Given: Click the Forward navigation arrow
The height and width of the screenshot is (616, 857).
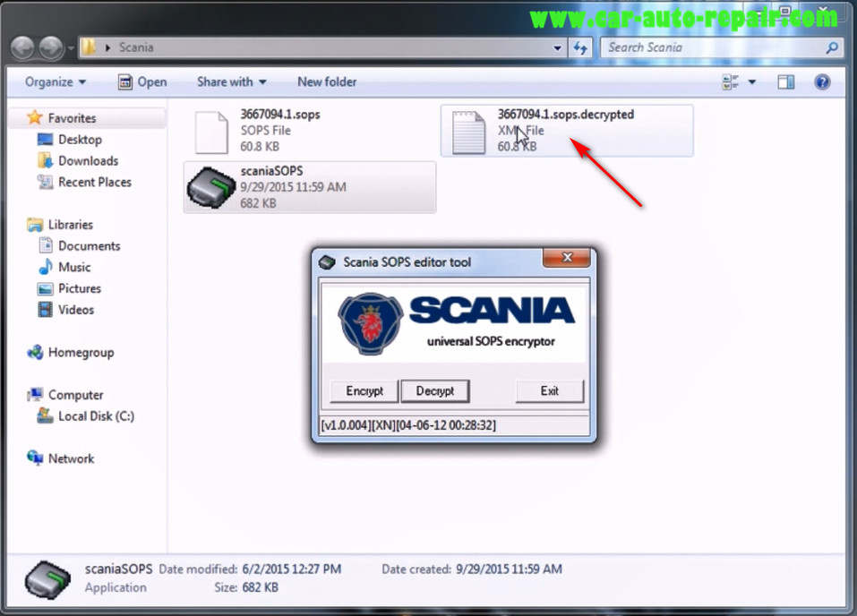Looking at the screenshot, I should (x=51, y=47).
